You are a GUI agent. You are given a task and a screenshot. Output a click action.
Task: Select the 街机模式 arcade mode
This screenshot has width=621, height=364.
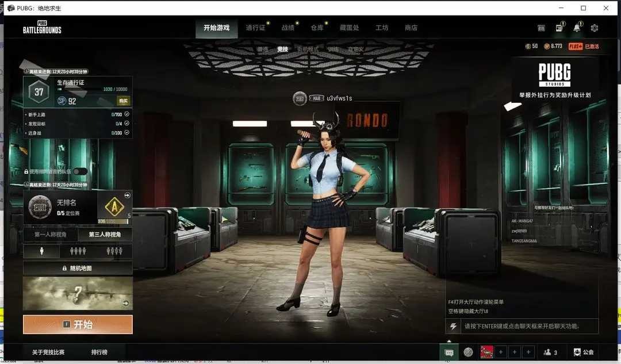click(308, 49)
